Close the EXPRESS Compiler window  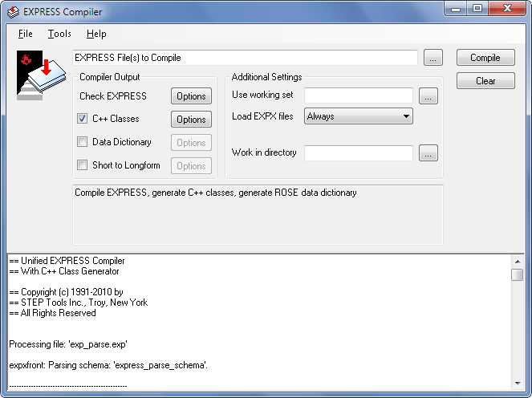(x=507, y=9)
